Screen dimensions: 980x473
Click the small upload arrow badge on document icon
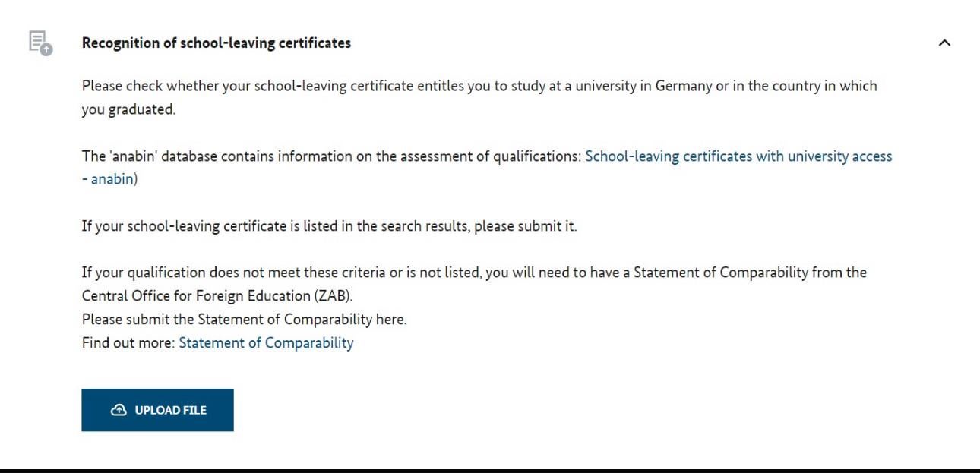tap(47, 50)
